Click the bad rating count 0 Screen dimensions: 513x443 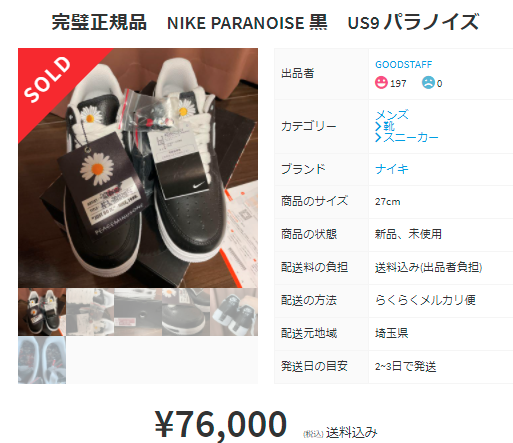coord(439,83)
